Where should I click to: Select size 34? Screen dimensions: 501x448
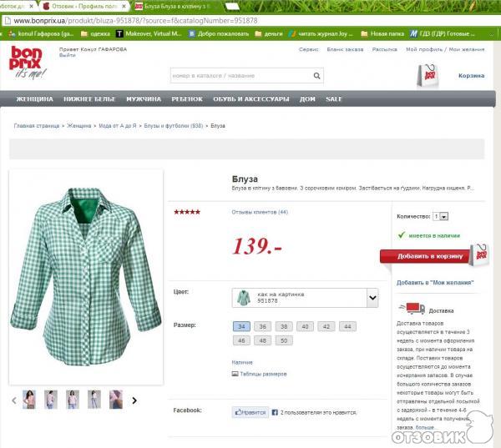click(x=241, y=326)
